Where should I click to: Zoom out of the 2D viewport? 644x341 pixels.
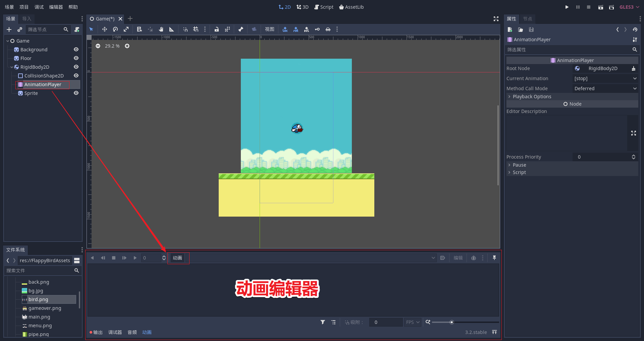click(98, 46)
